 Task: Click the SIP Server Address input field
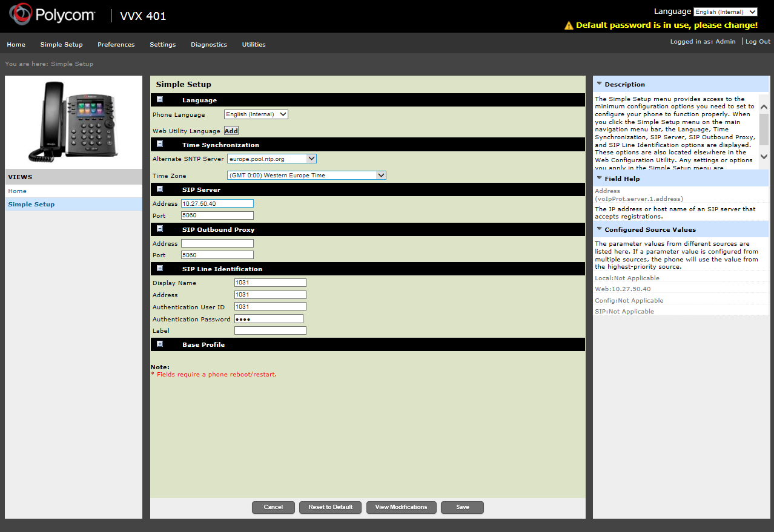click(217, 203)
